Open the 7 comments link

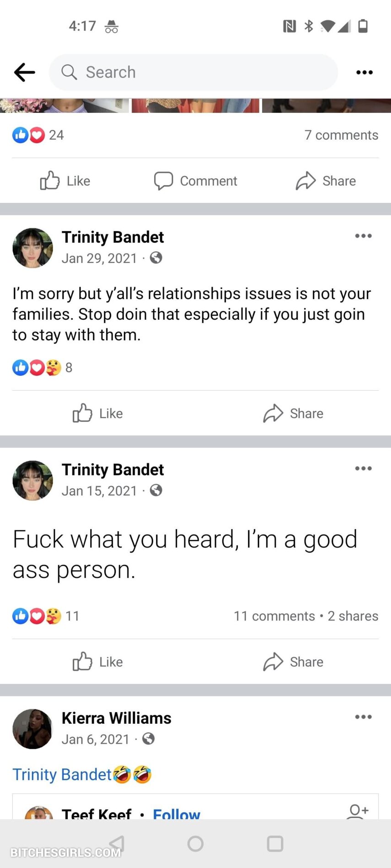pyautogui.click(x=341, y=135)
